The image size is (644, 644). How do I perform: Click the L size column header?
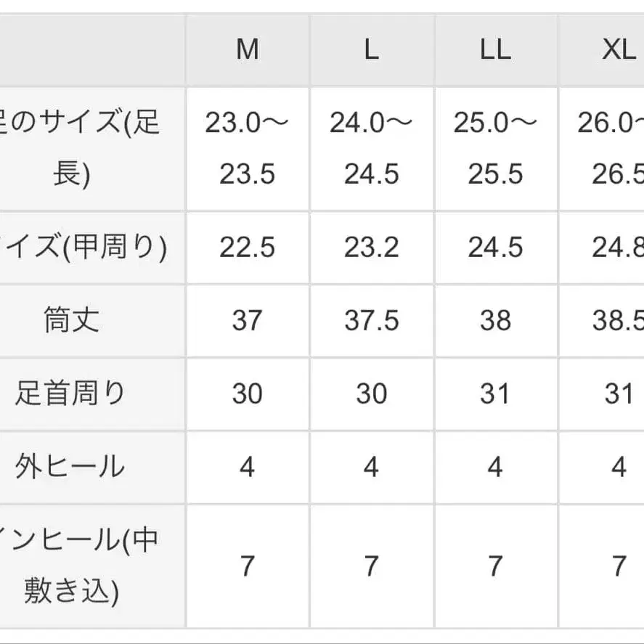(x=371, y=49)
